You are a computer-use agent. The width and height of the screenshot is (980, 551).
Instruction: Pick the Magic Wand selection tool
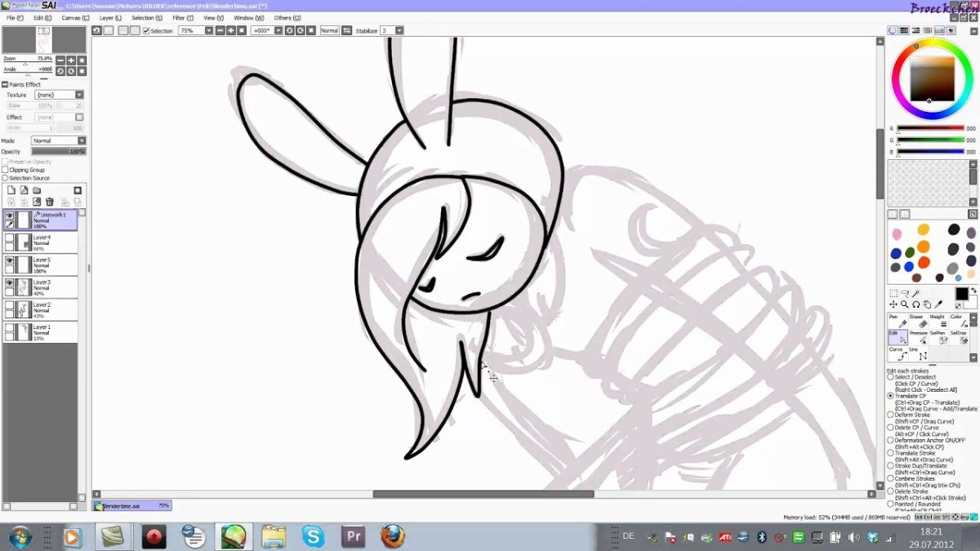pyautogui.click(x=915, y=294)
